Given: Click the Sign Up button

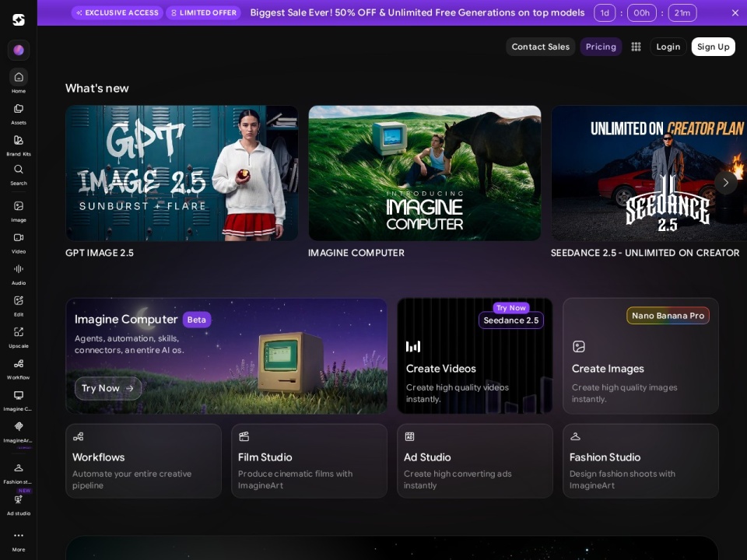Looking at the screenshot, I should pos(714,47).
